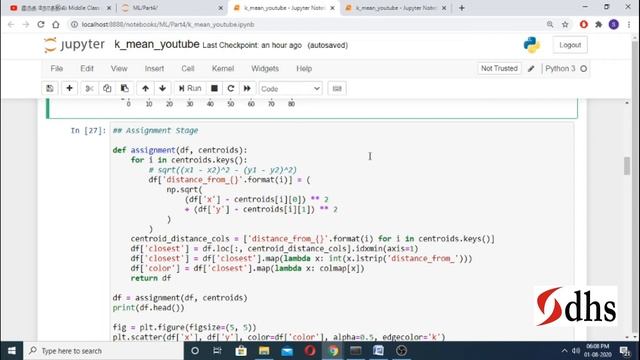Open the Insert menu
The image size is (640, 360).
coord(154,69)
